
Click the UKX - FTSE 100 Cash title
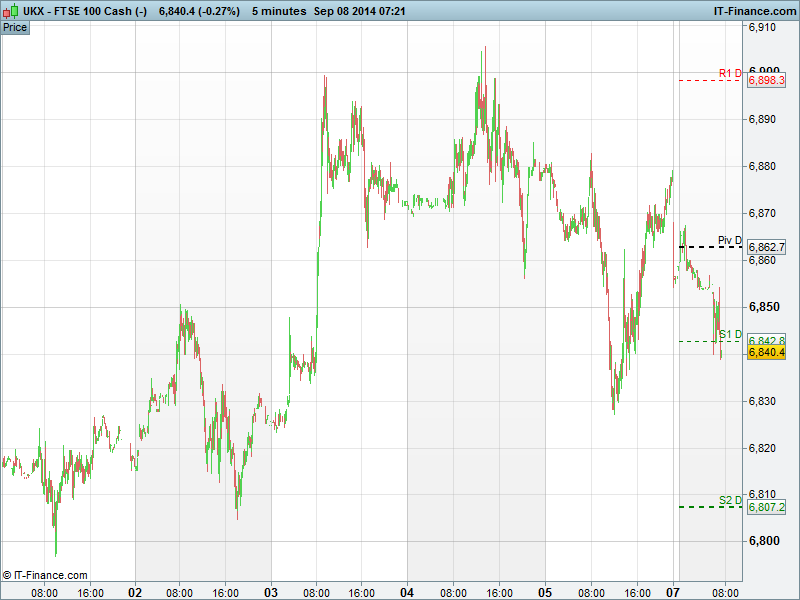coord(85,10)
